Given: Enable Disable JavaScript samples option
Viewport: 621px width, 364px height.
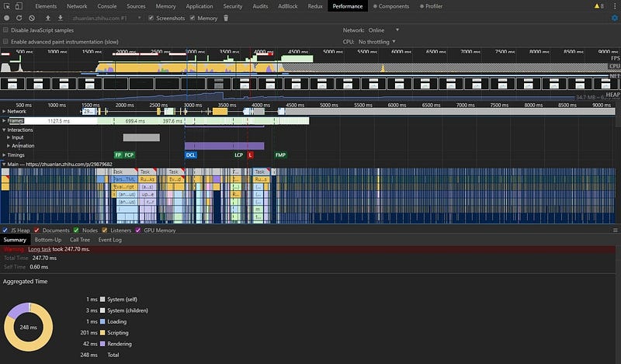Looking at the screenshot, I should pos(6,29).
